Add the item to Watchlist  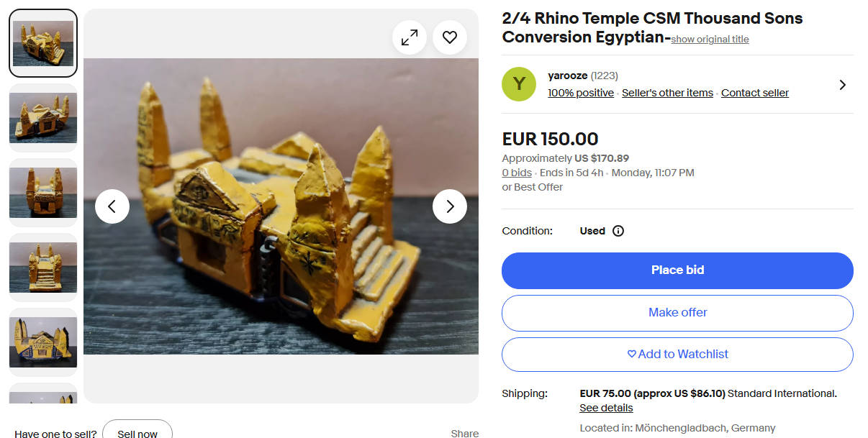coord(677,355)
